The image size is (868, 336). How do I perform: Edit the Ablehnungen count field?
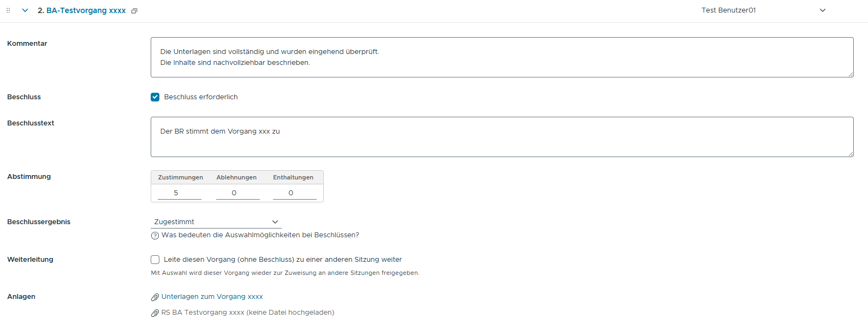[237, 193]
